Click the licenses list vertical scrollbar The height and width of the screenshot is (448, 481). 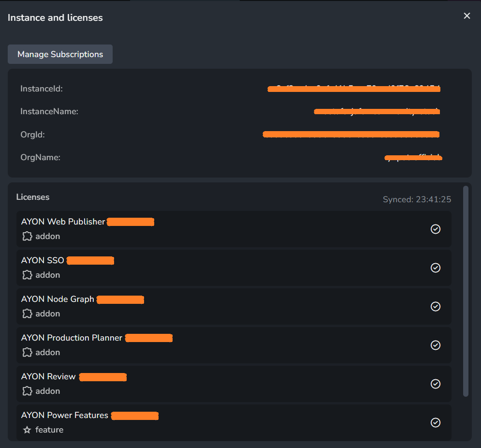coord(466,291)
